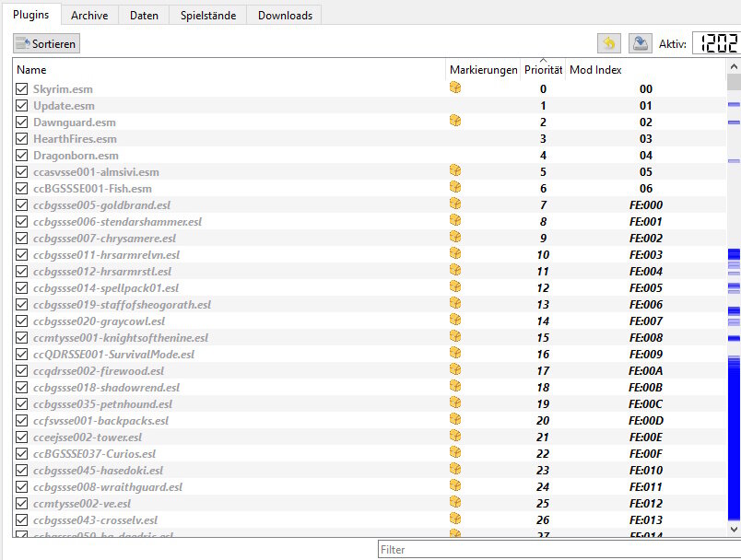The height and width of the screenshot is (560, 741).
Task: Click the flag icon in ccbgssse020-graycowl.esl row
Action: (455, 320)
